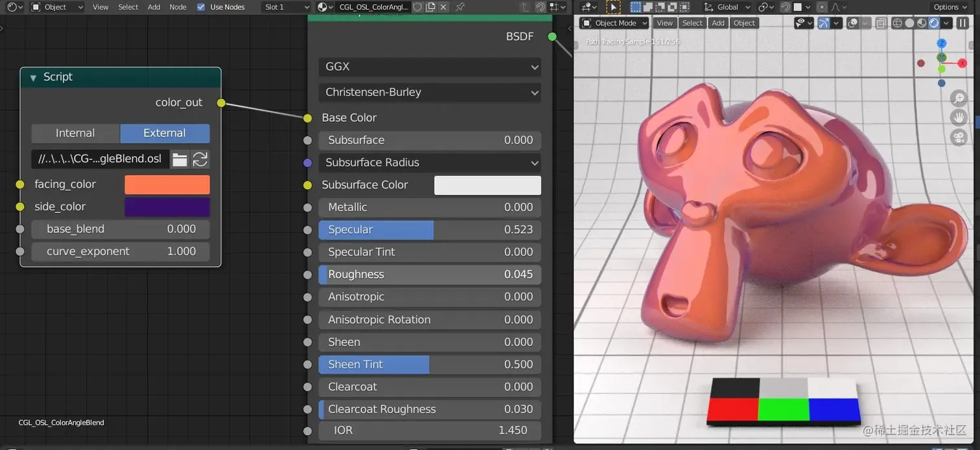Click the pan view hand gizmo
Viewport: 980px width, 450px height.
click(x=959, y=118)
